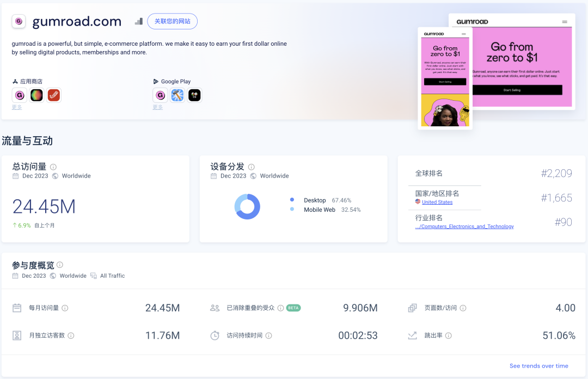Click the red app icon under 应用商店
The image size is (588, 379).
(x=53, y=96)
